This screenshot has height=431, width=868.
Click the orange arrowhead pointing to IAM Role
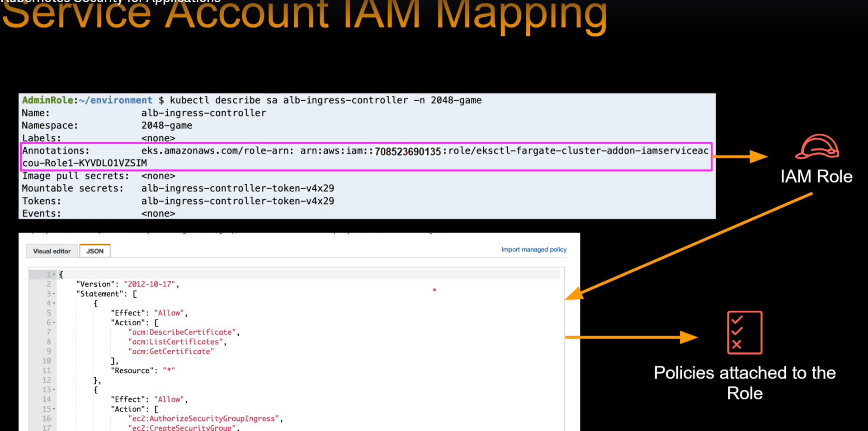(x=758, y=157)
